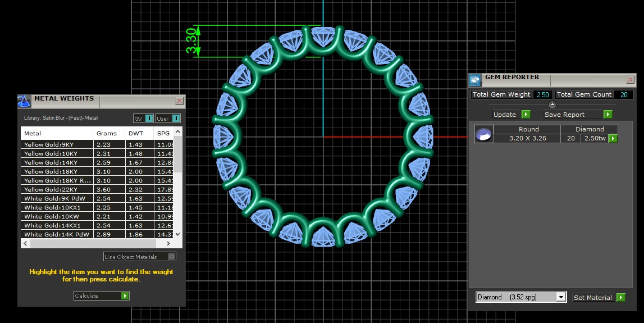Click the metal list vertical scrollbar thumb
The image size is (644, 323).
pyautogui.click(x=178, y=154)
